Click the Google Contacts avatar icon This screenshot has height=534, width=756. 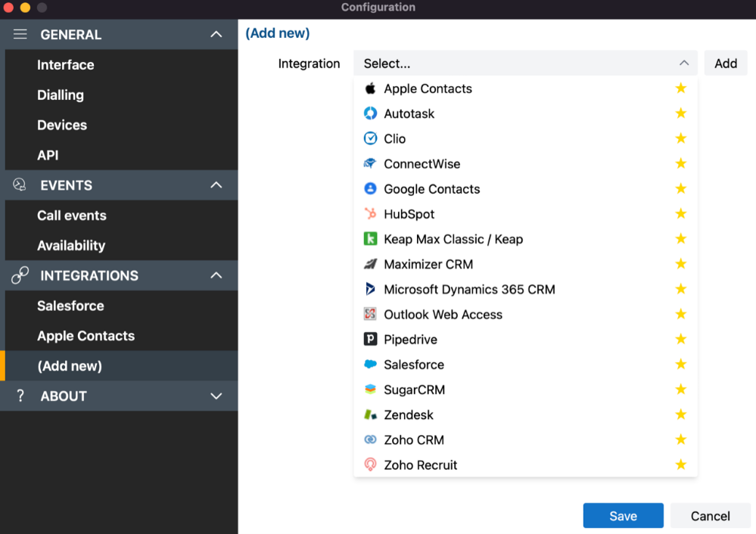370,189
